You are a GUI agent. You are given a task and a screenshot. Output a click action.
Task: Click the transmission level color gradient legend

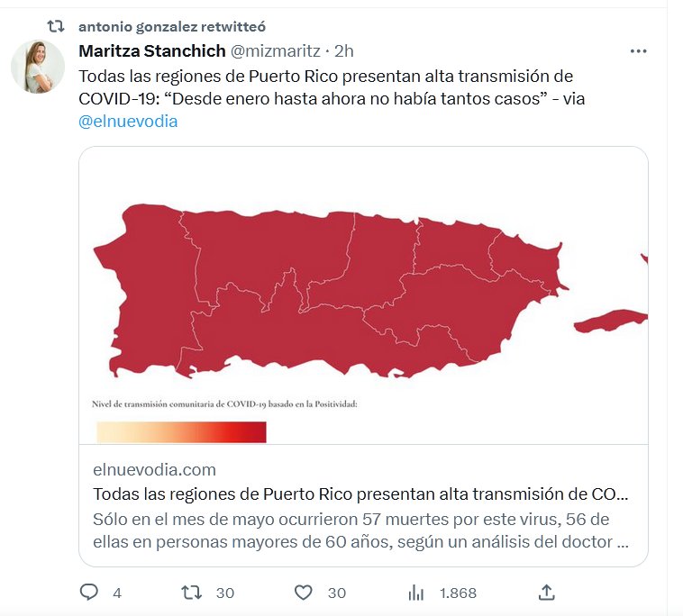[x=181, y=432]
